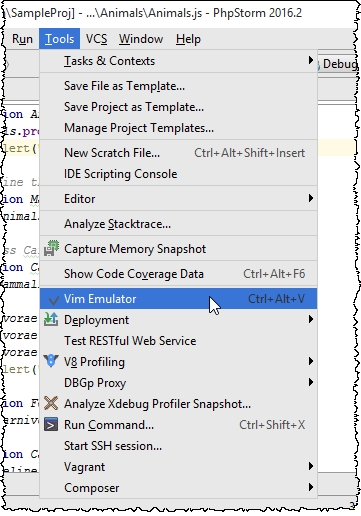Open the VCS menu
This screenshot has height=516, width=361.
[x=96, y=39]
